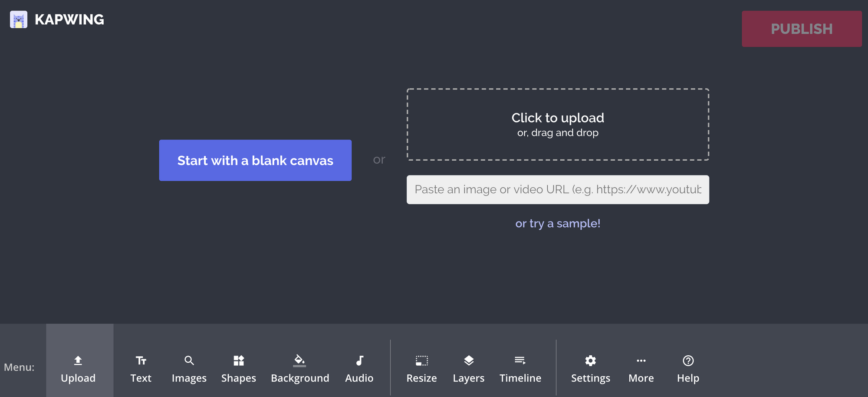Click the 'or, drag and drop' text
This screenshot has height=397, width=868.
tap(558, 133)
